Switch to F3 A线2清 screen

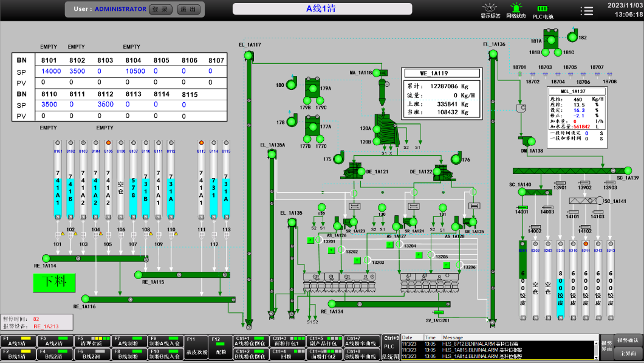[x=55, y=341]
